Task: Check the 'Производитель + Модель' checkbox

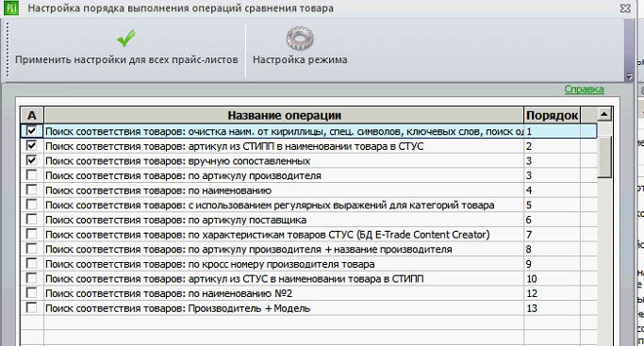Action: pyautogui.click(x=31, y=308)
